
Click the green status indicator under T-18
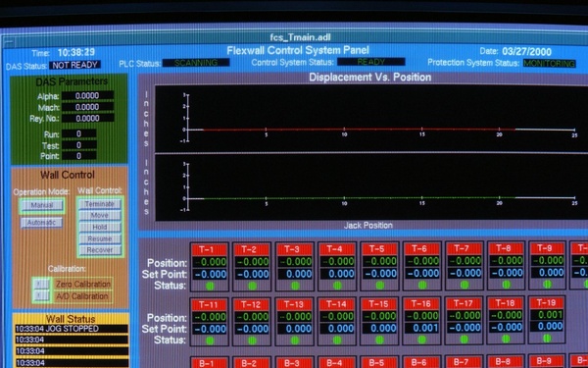[x=506, y=339]
